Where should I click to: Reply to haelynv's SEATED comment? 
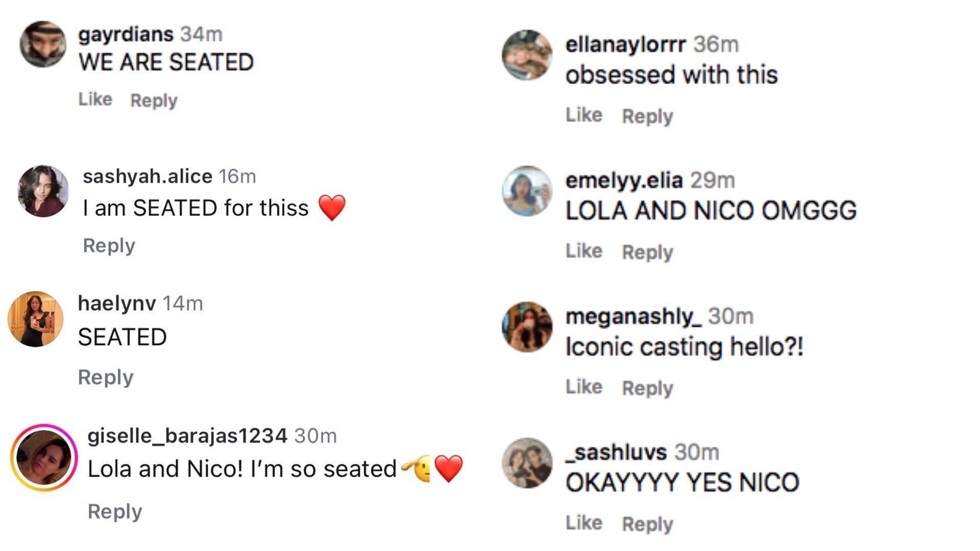pos(105,377)
